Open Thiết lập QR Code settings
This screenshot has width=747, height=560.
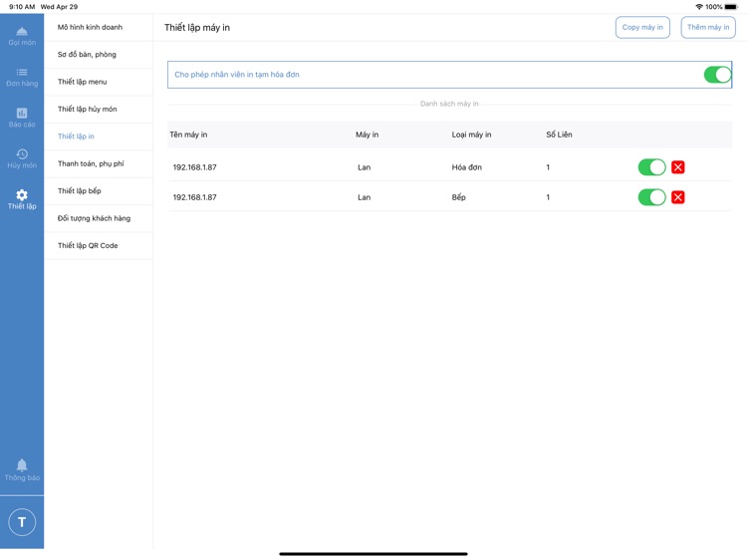coord(99,245)
